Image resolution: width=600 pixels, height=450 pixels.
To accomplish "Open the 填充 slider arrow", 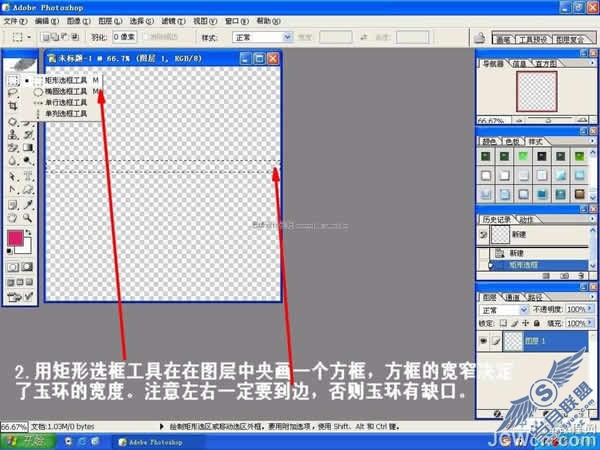I will (589, 323).
